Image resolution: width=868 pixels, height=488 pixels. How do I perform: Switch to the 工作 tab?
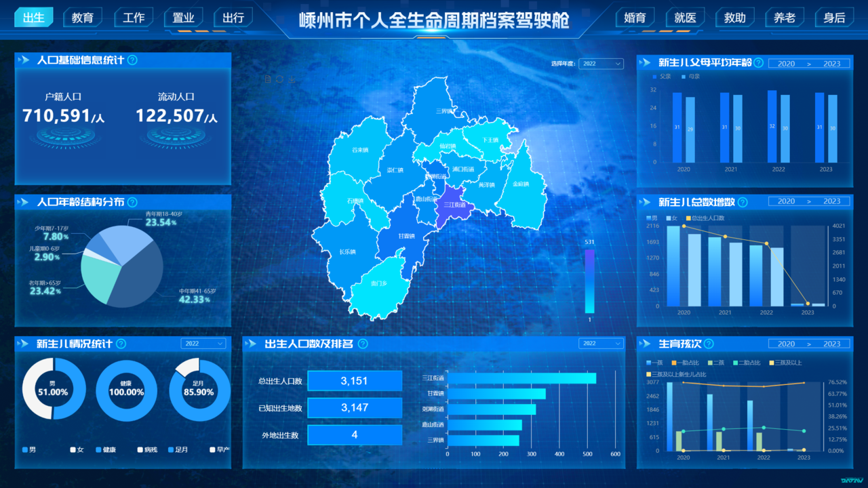tap(134, 18)
